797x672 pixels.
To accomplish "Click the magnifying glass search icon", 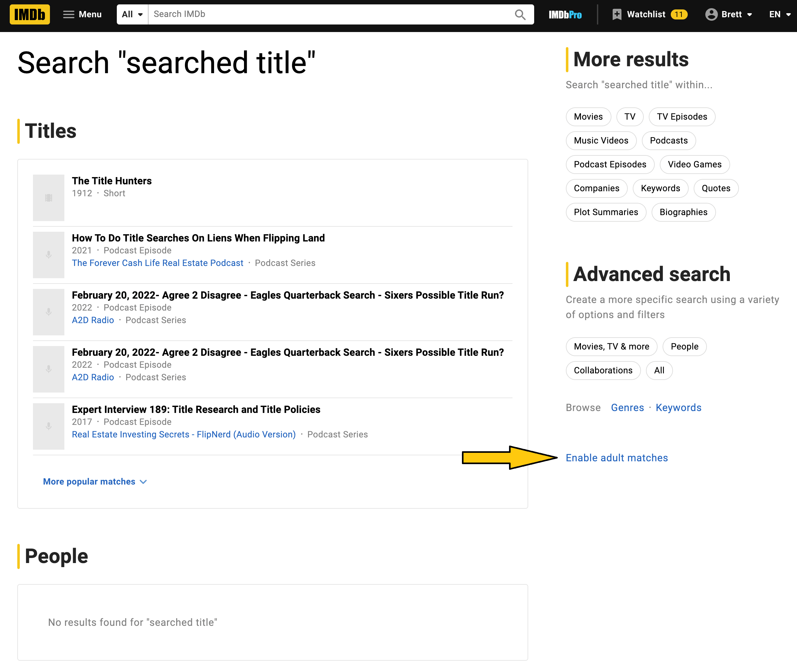I will (520, 14).
